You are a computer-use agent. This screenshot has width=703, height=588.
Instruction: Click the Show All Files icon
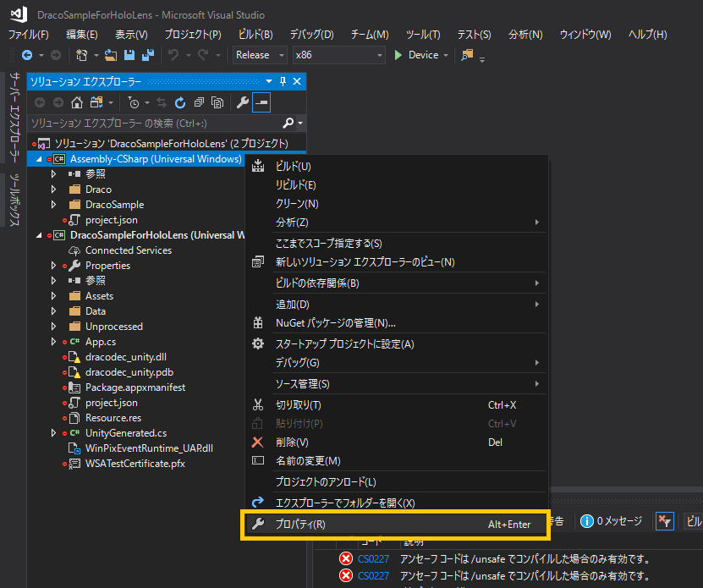click(x=217, y=102)
